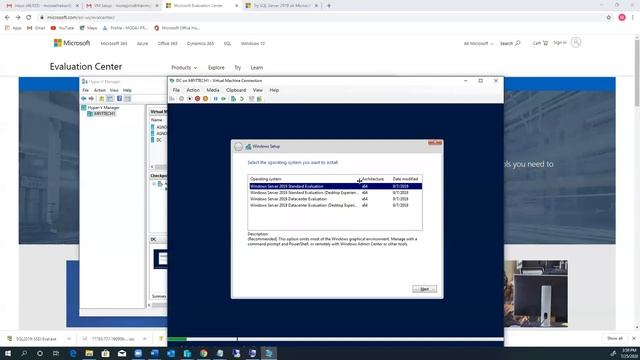The height and width of the screenshot is (360, 640).
Task: Click Help icon in Hyper-V Manager toolbar
Action: coord(120,99)
